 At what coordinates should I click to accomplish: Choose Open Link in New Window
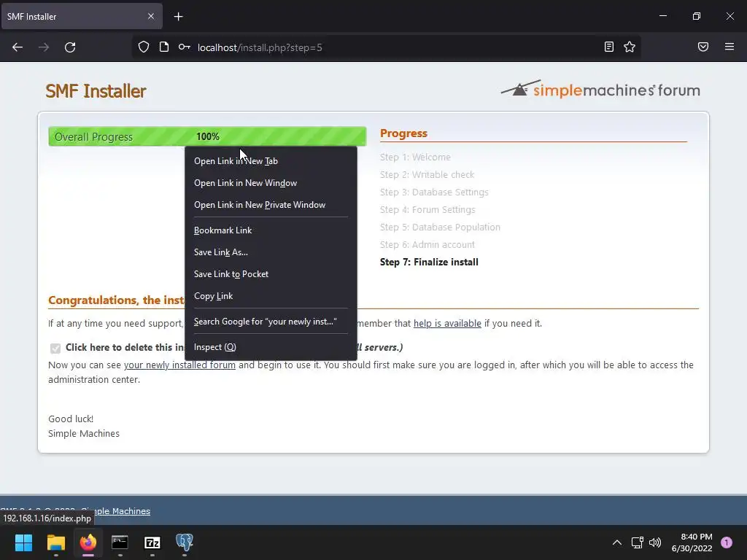(271, 183)
